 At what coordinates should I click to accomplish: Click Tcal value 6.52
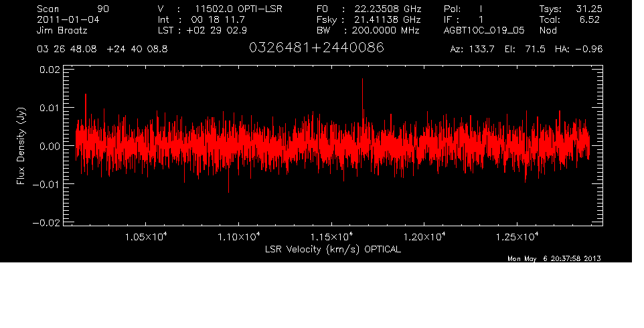click(x=590, y=19)
